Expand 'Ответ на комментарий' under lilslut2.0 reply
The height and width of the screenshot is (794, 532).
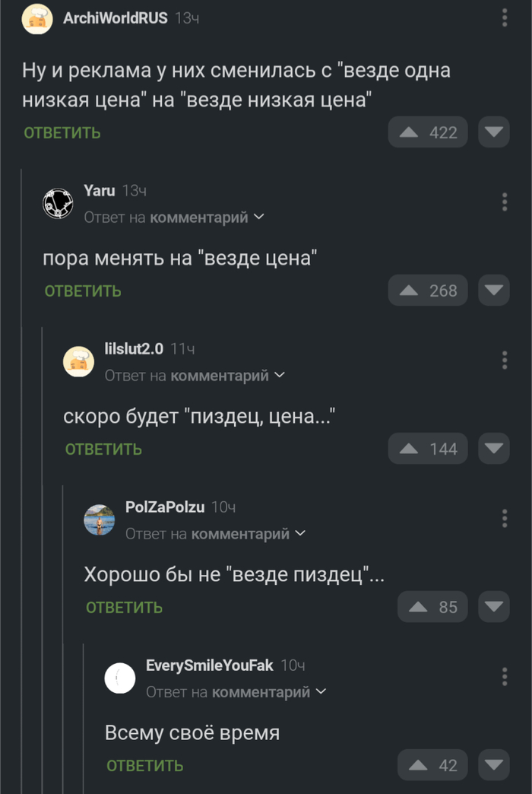[x=192, y=375]
